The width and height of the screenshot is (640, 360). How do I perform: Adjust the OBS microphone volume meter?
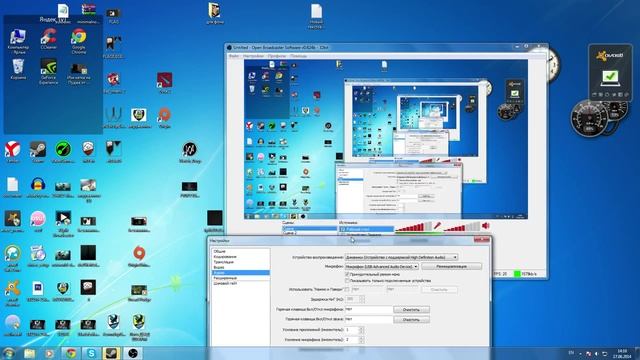[x=413, y=227]
